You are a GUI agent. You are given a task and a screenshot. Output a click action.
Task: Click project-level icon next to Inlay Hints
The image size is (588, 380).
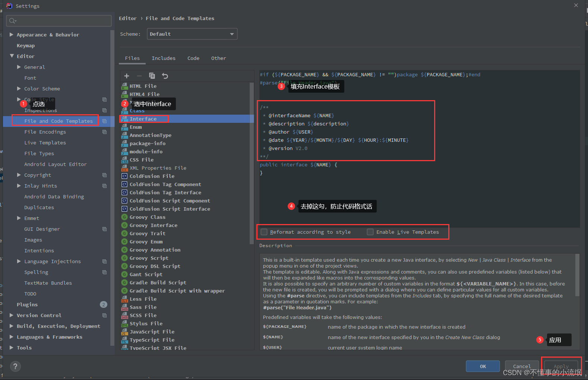tap(105, 186)
